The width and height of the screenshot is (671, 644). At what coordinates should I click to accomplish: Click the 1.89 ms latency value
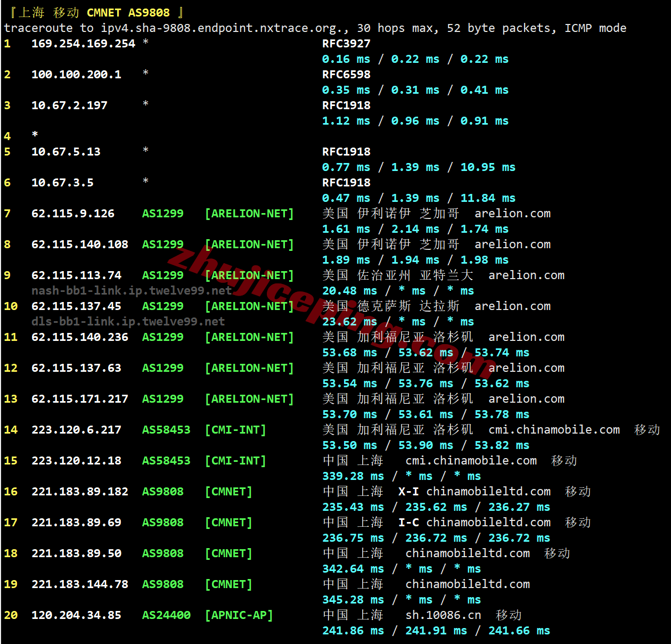[x=346, y=260]
